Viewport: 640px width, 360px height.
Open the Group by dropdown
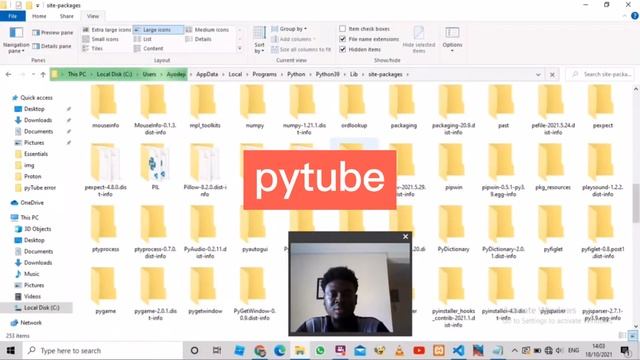[x=289, y=29]
